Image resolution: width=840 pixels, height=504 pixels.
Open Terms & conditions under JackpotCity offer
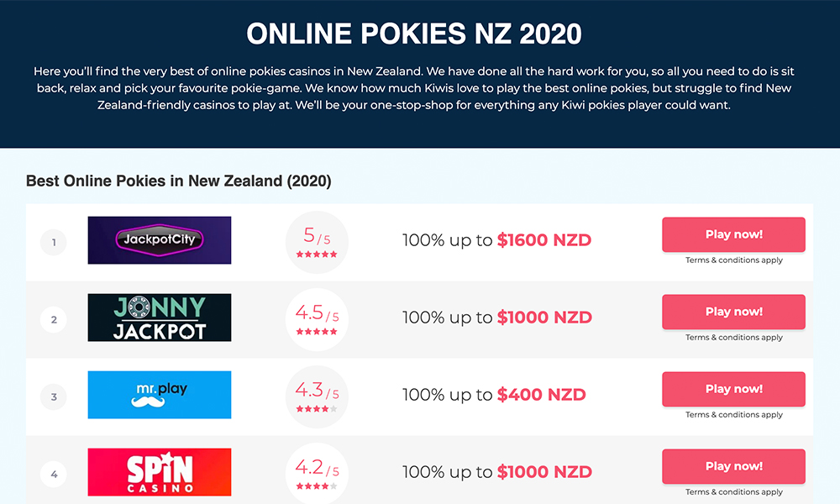(x=733, y=260)
